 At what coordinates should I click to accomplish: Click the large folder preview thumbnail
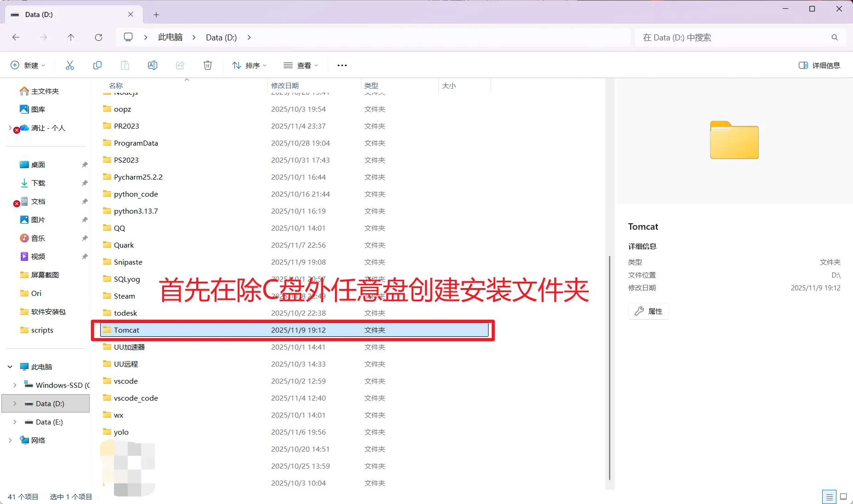734,140
